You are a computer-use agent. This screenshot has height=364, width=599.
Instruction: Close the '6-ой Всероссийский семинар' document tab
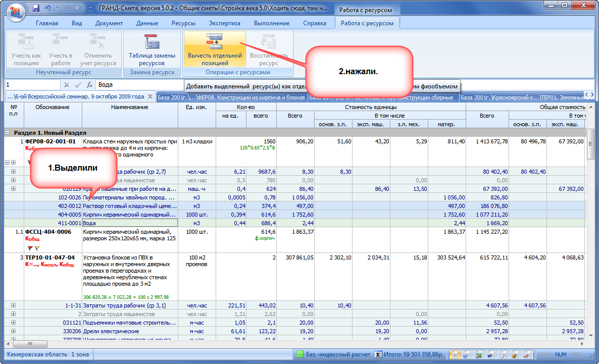(150, 97)
